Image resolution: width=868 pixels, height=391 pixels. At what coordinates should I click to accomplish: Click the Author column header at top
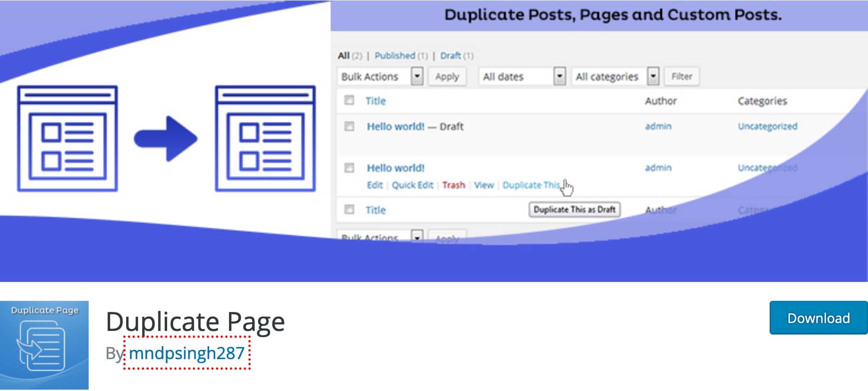[x=661, y=101]
